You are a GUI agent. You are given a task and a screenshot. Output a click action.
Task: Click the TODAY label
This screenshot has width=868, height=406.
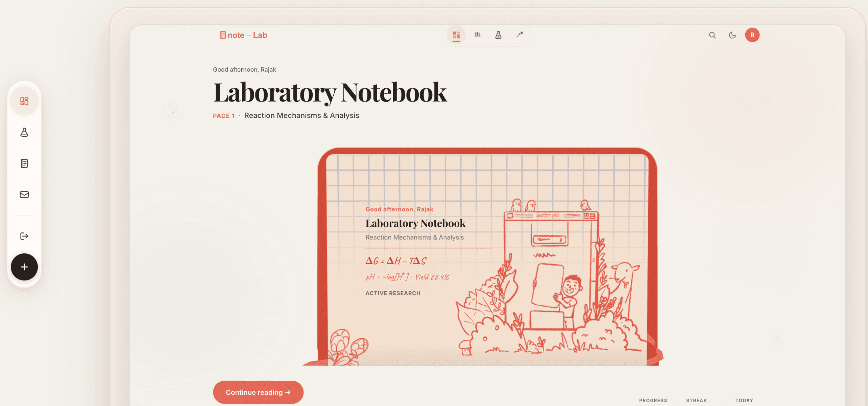pyautogui.click(x=744, y=400)
